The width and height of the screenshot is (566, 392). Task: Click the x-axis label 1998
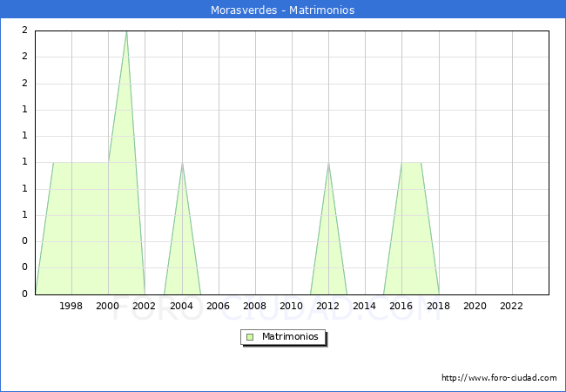(x=71, y=306)
